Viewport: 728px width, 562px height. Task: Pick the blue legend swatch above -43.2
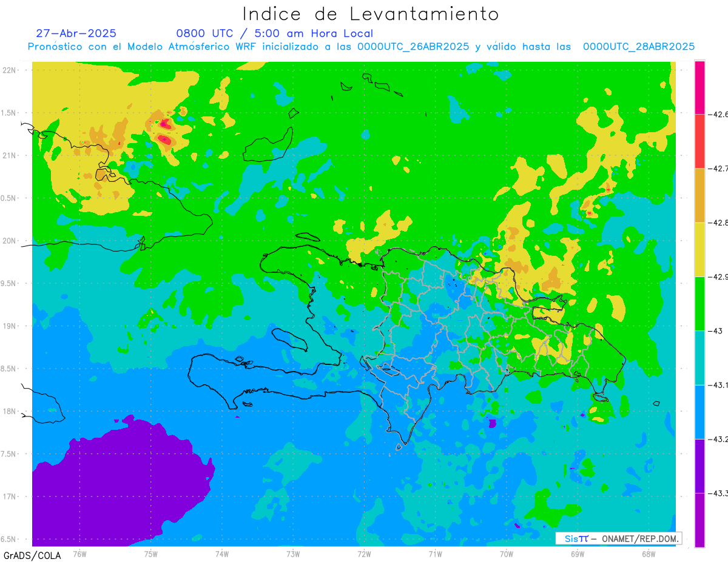point(699,412)
